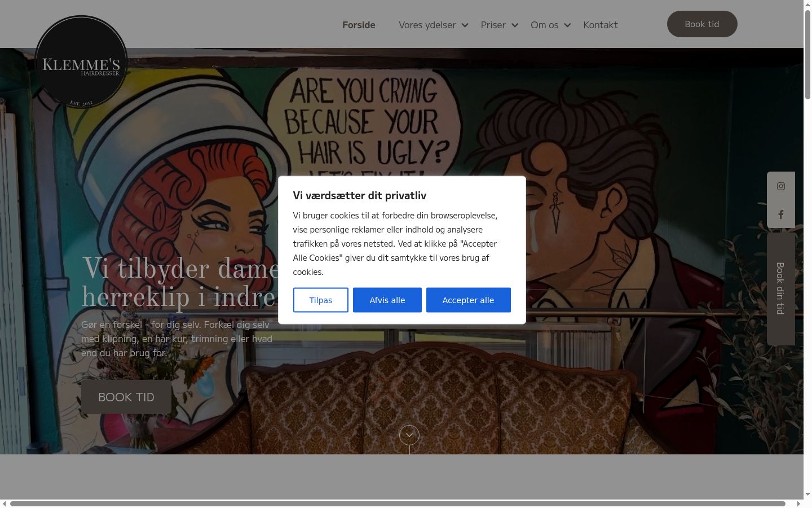Image resolution: width=812 pixels, height=508 pixels.
Task: Open the Facebook icon link
Action: [x=780, y=214]
